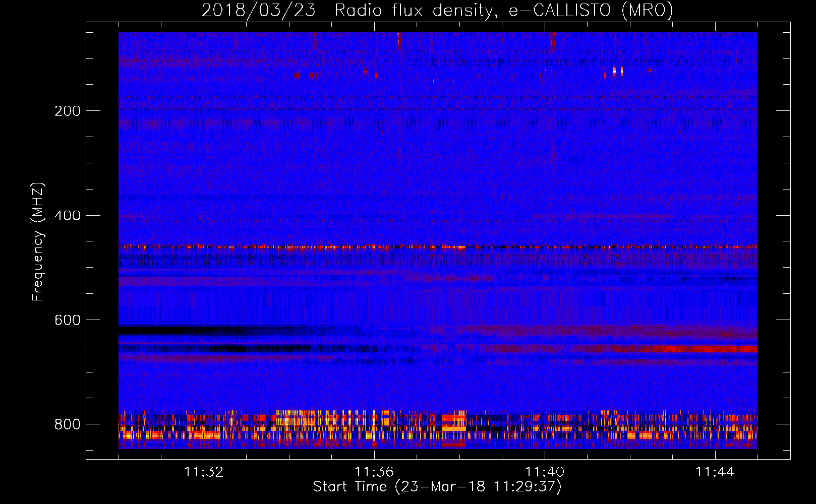
Task: Click the 11:32 time tick label
Action: pyautogui.click(x=204, y=472)
